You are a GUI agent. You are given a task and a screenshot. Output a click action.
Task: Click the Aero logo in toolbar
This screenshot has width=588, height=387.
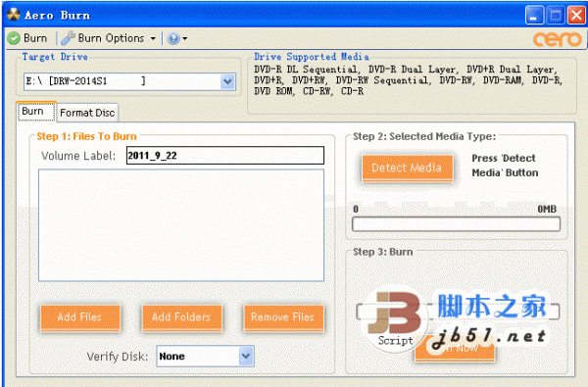tap(557, 39)
